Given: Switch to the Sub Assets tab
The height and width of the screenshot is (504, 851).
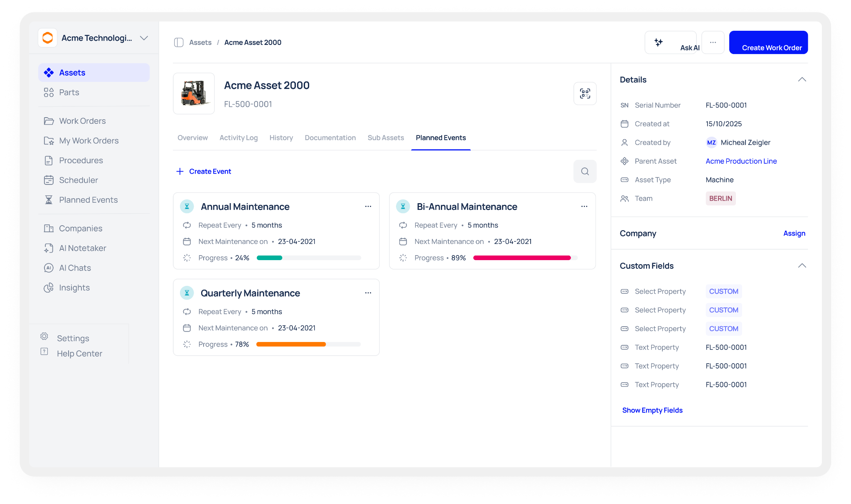Looking at the screenshot, I should pos(386,138).
